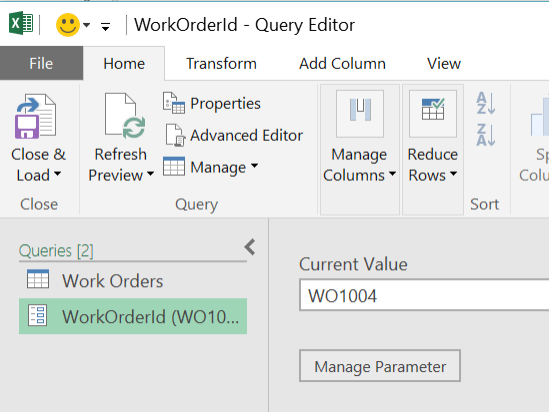Screen dimensions: 549x412
Task: Open the File menu
Action: [x=41, y=63]
